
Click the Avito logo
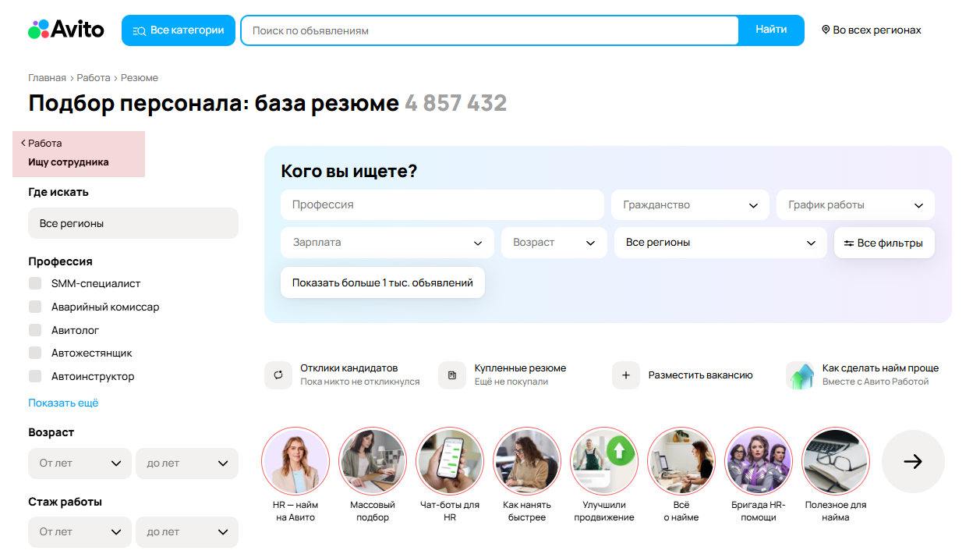66,30
